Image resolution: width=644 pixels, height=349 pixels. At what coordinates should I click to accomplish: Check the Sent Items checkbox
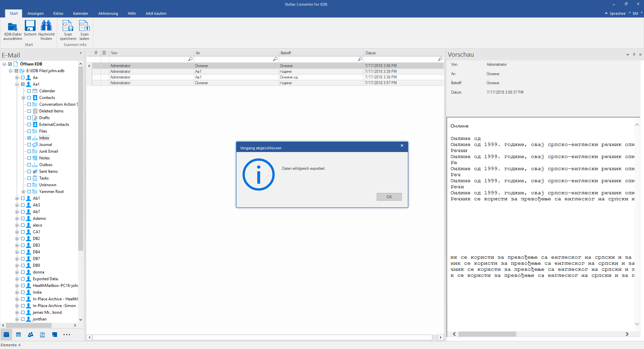tap(29, 171)
